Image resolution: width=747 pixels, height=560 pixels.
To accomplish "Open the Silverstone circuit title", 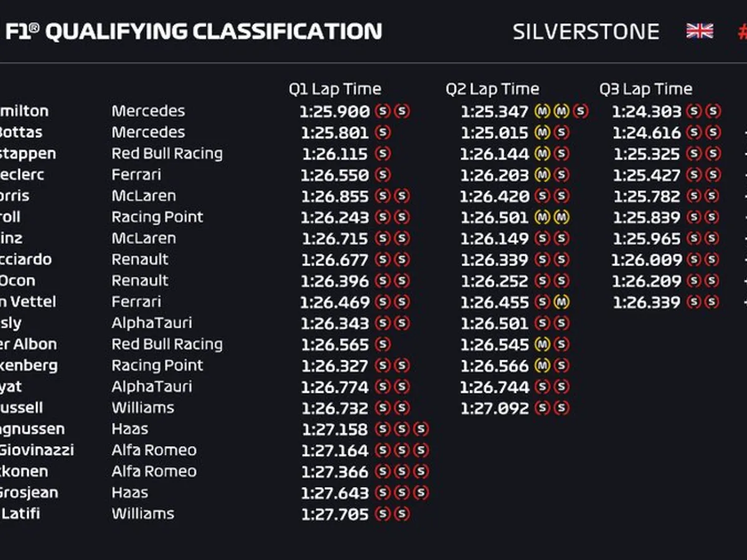I will [x=586, y=32].
